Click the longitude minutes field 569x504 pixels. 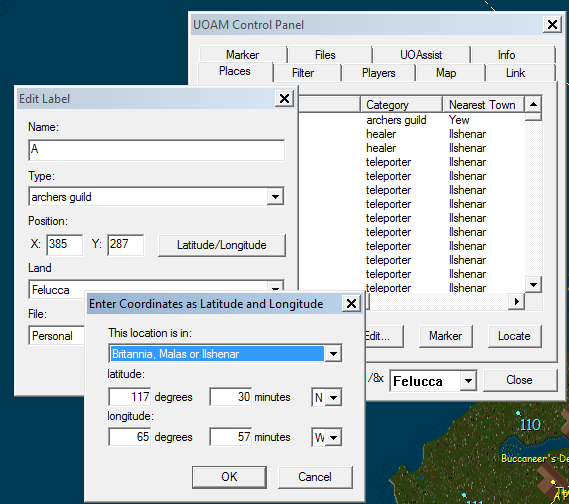point(230,437)
